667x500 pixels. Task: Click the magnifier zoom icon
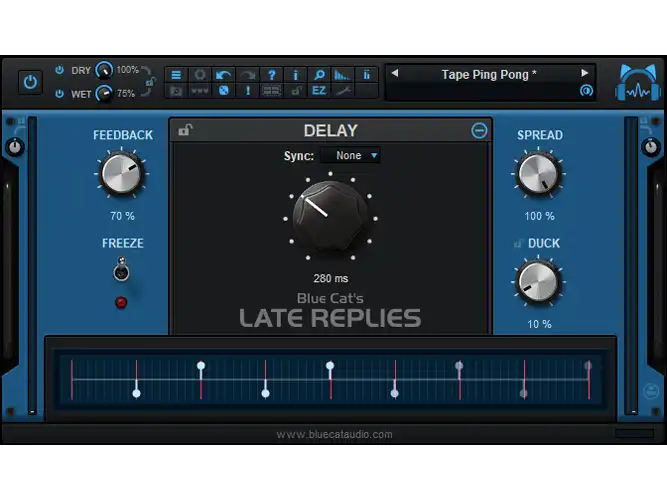point(319,75)
